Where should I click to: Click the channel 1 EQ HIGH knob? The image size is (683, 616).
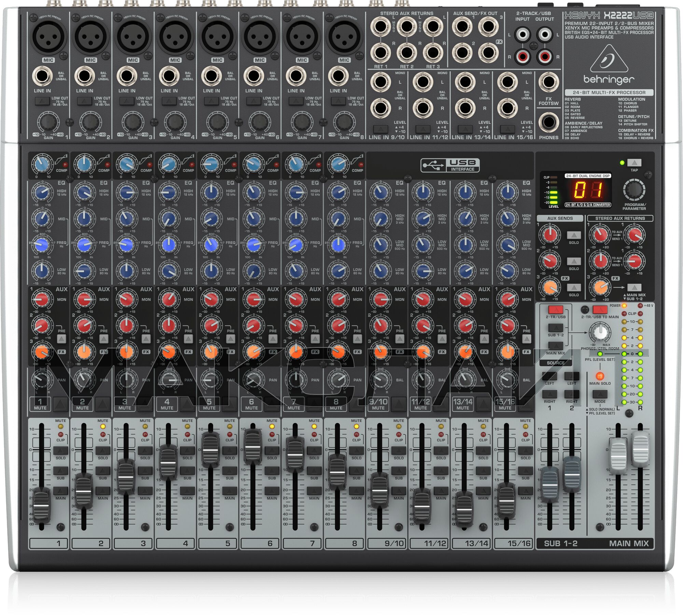click(x=42, y=192)
